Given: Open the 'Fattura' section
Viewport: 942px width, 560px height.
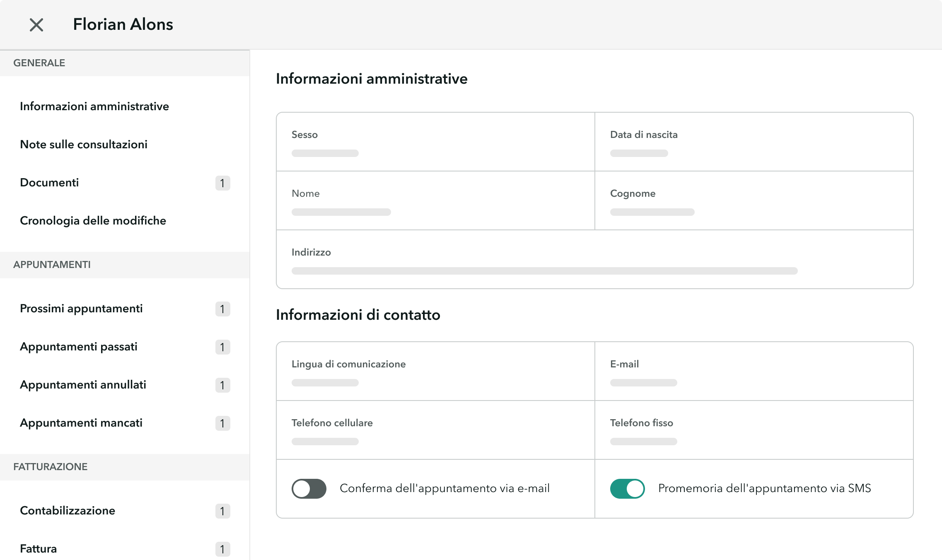Looking at the screenshot, I should (38, 548).
